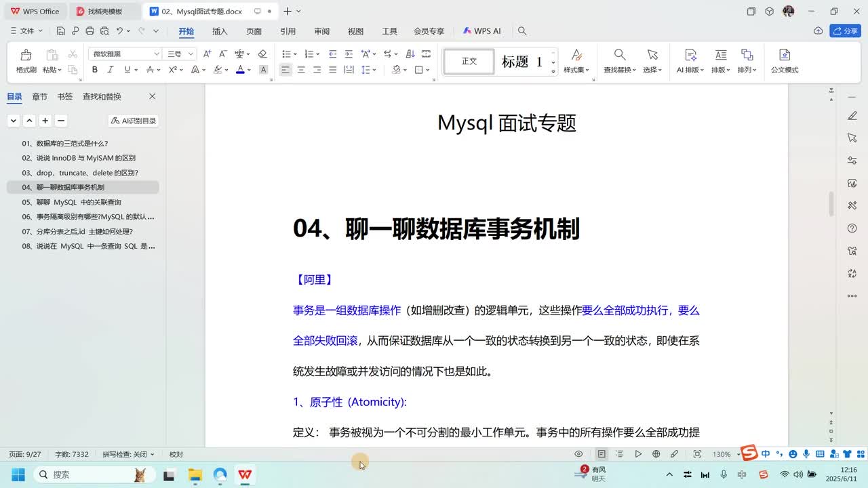Switch to the 插入 ribbon tab
This screenshot has height=488, width=868.
tap(220, 31)
